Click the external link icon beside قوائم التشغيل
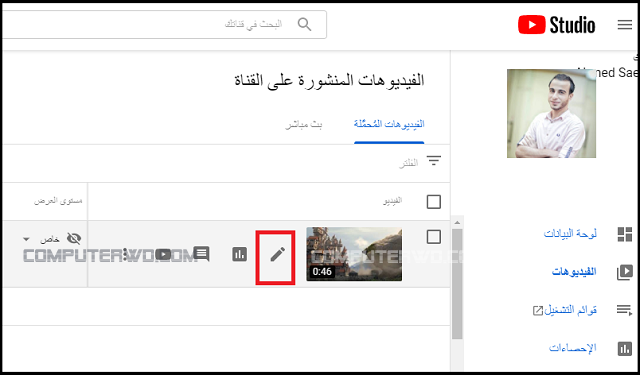640x375 pixels. tap(538, 311)
